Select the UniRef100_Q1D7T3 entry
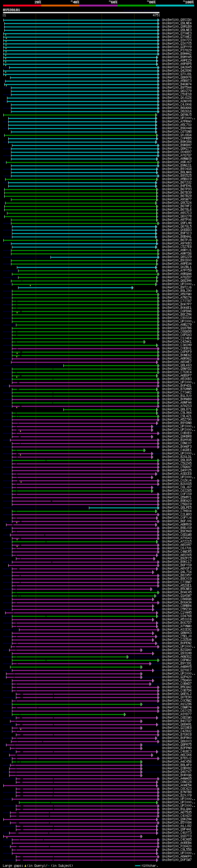The width and height of the screenshot is (197, 868). click(x=177, y=836)
